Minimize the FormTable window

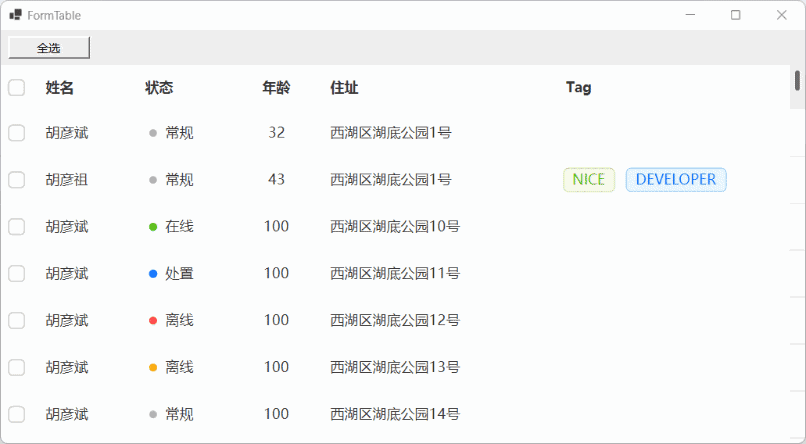(x=690, y=15)
